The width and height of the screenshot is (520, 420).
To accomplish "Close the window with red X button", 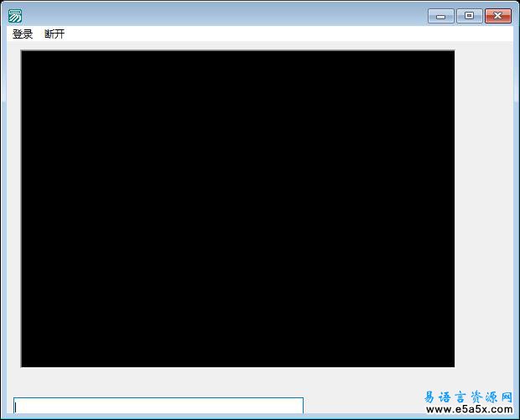I will point(498,16).
